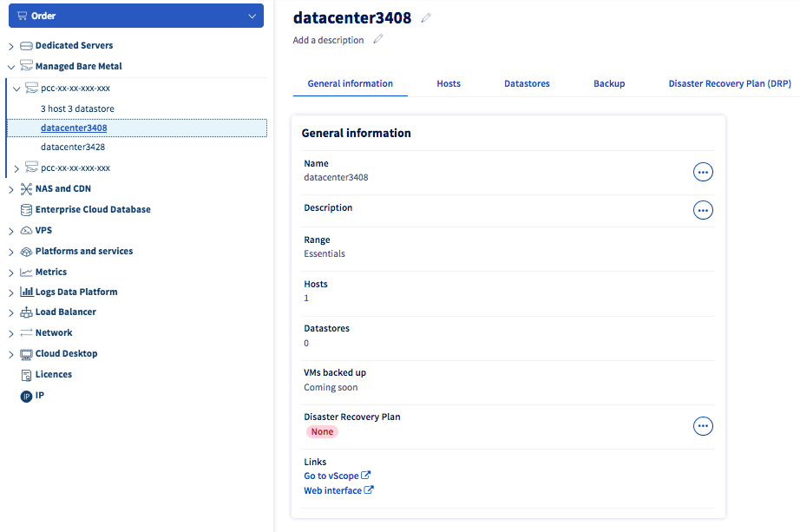This screenshot has height=532, width=800.
Task: Switch to the Hosts tab
Action: point(449,83)
